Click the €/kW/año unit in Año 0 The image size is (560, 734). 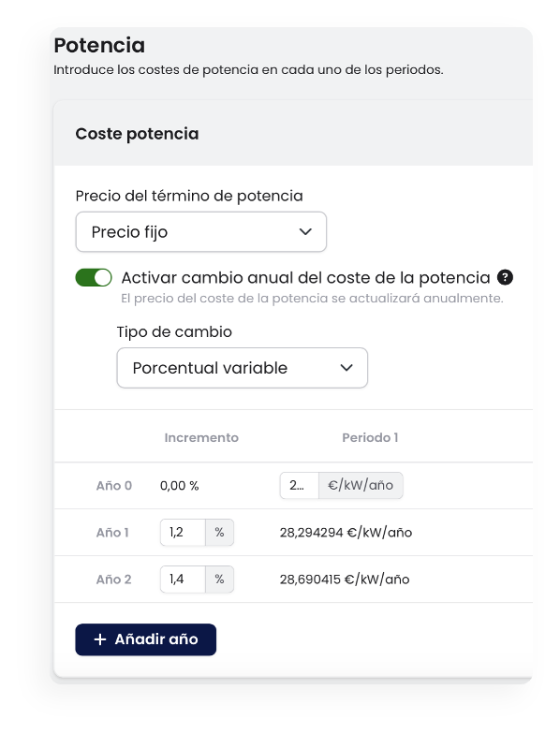tap(361, 485)
